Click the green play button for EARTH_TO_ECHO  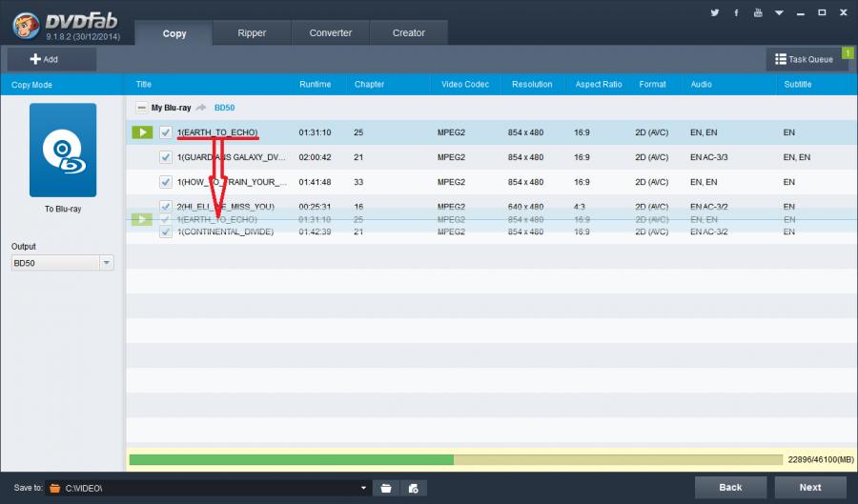coord(142,132)
